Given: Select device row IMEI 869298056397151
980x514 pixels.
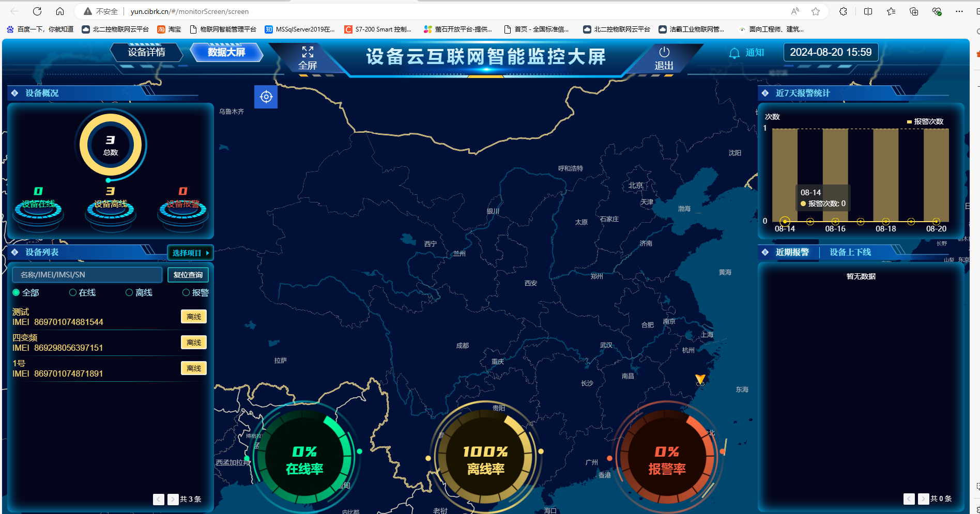Looking at the screenshot, I should click(109, 343).
